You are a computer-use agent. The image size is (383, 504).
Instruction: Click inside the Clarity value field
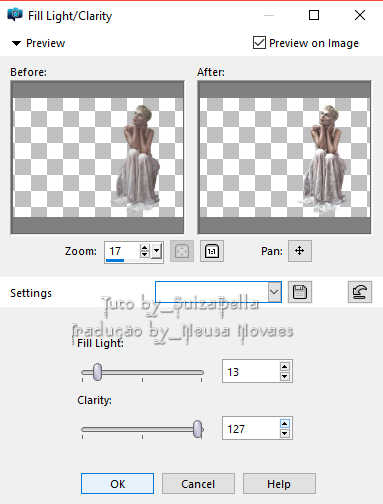[x=252, y=428]
